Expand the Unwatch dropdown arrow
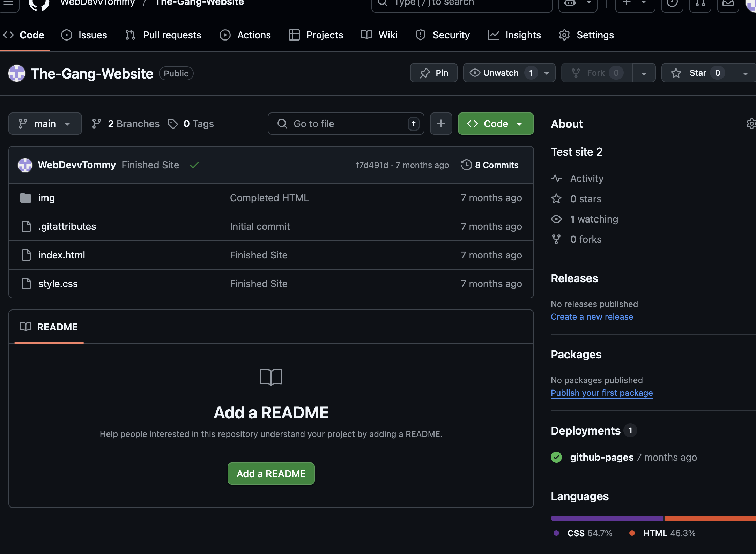 [x=547, y=73]
